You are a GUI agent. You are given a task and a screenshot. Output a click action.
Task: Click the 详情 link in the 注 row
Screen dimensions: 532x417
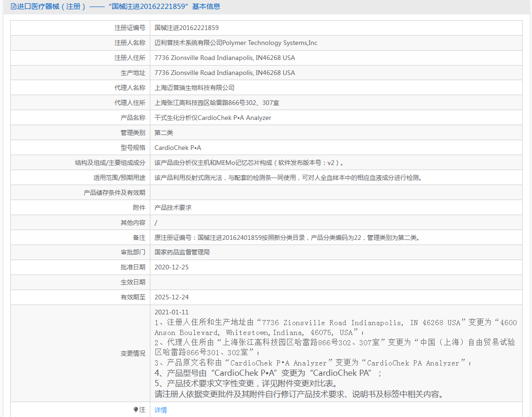coord(161,410)
